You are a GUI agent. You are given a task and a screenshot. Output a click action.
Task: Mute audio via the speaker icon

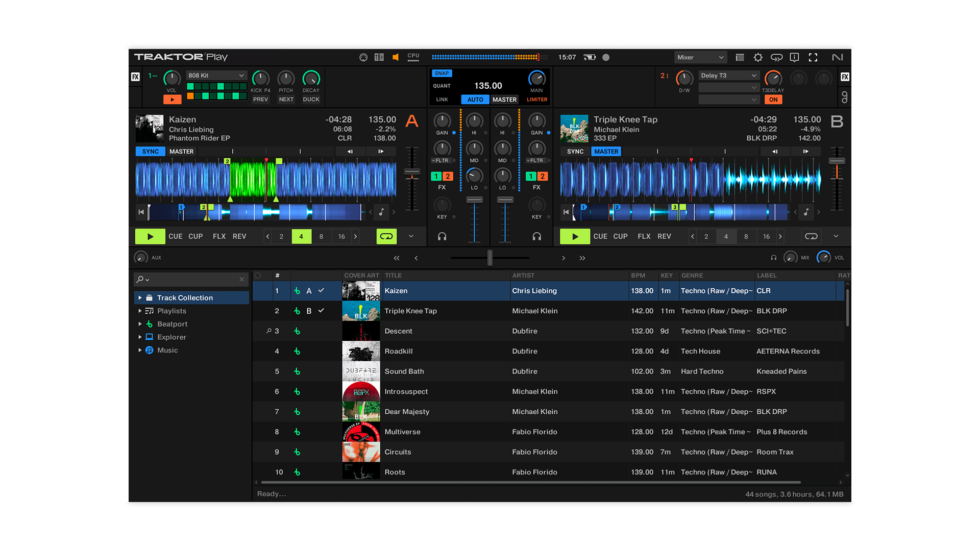396,57
